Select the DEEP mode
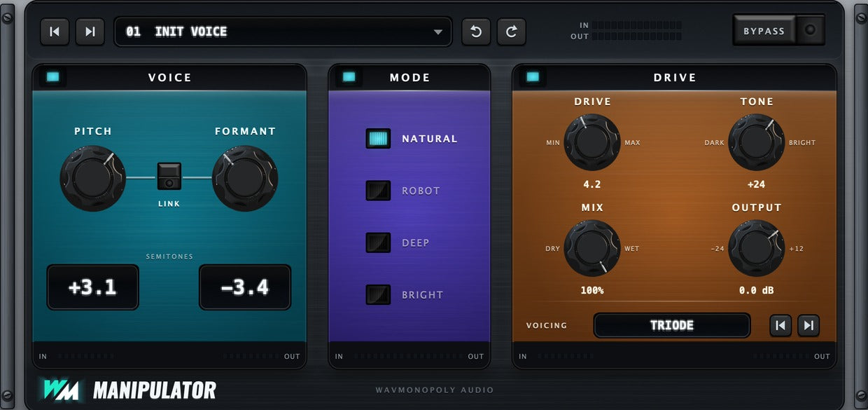The height and width of the screenshot is (410, 868). (x=378, y=242)
